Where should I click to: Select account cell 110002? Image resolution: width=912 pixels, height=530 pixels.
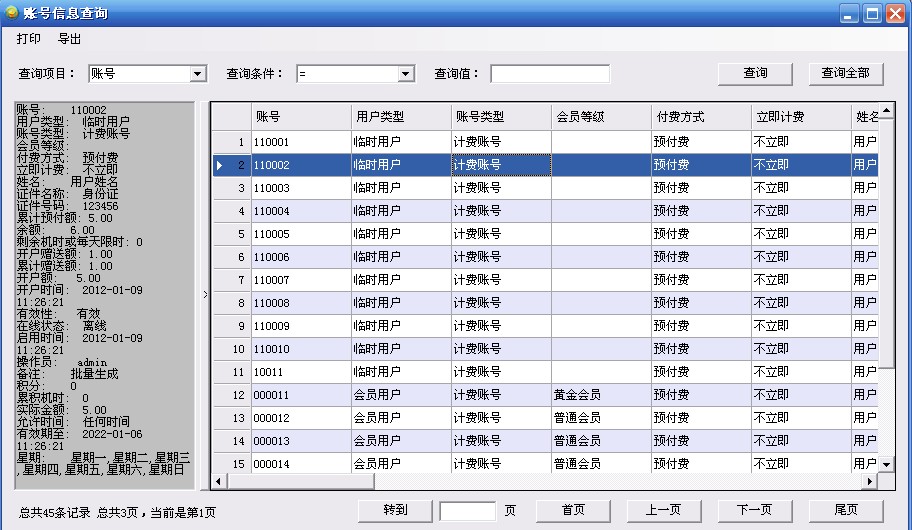(301, 165)
